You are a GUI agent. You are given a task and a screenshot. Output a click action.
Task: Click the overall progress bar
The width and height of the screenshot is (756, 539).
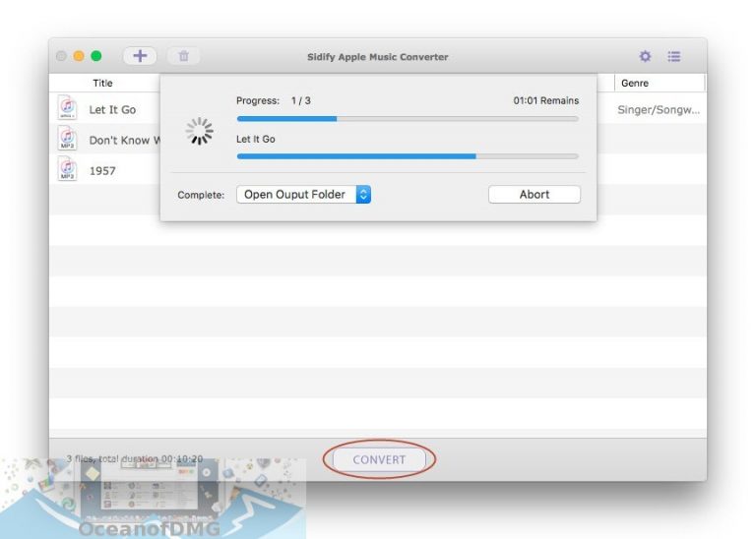pos(408,118)
